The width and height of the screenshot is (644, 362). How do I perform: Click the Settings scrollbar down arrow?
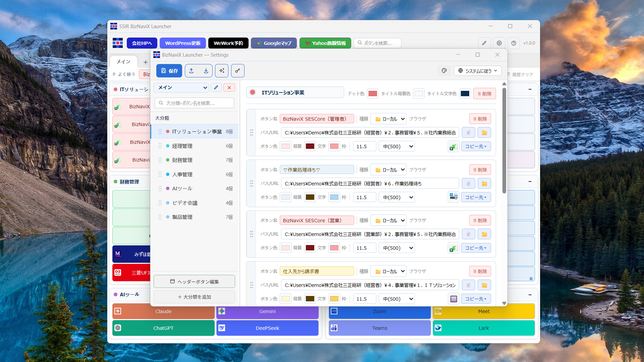click(504, 303)
